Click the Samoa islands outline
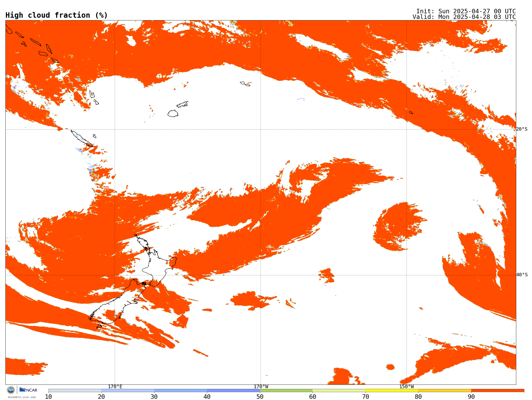The image size is (532, 400). click(x=245, y=84)
